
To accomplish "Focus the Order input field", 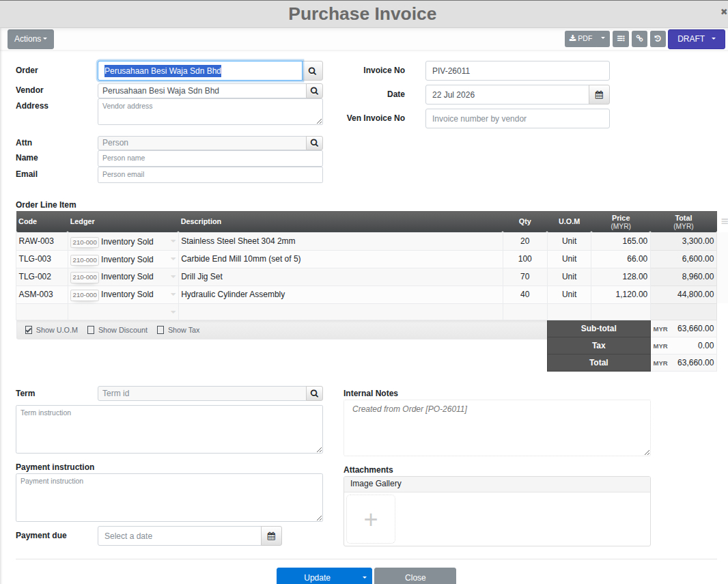I will (200, 71).
